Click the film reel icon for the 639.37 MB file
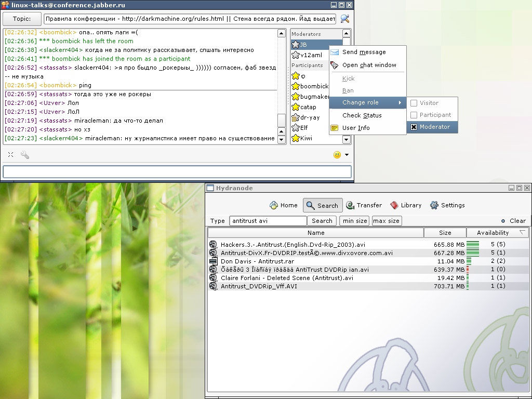532x399 pixels. pos(213,270)
